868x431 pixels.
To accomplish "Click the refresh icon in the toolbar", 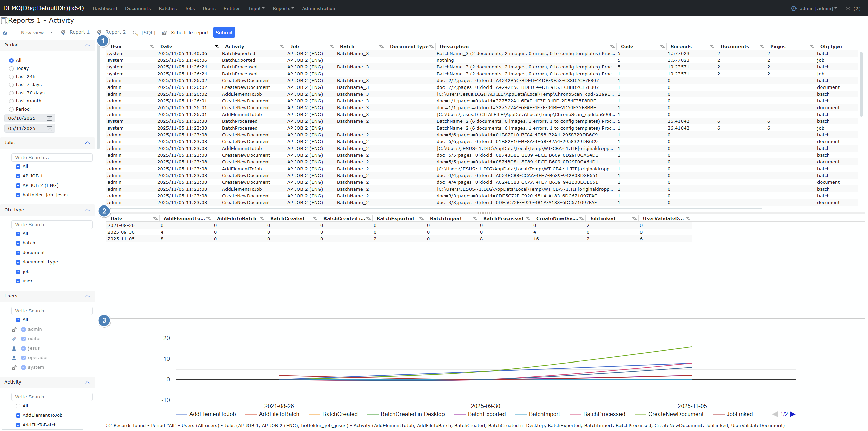I will click(x=5, y=33).
